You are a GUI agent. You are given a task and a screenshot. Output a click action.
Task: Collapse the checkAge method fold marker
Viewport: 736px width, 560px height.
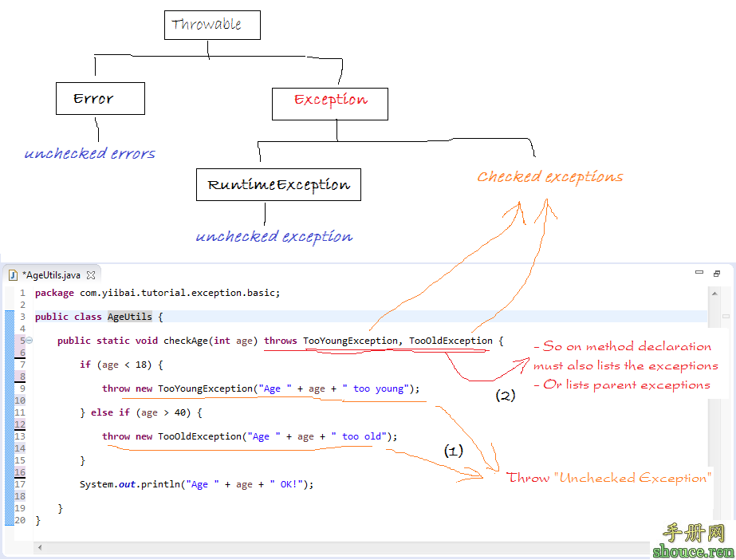point(30,341)
